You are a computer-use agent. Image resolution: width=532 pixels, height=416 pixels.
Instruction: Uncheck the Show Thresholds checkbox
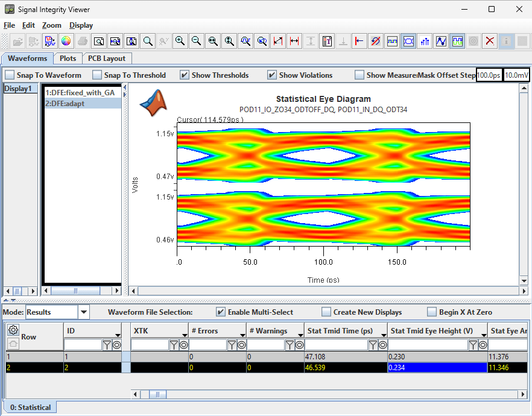coord(185,75)
